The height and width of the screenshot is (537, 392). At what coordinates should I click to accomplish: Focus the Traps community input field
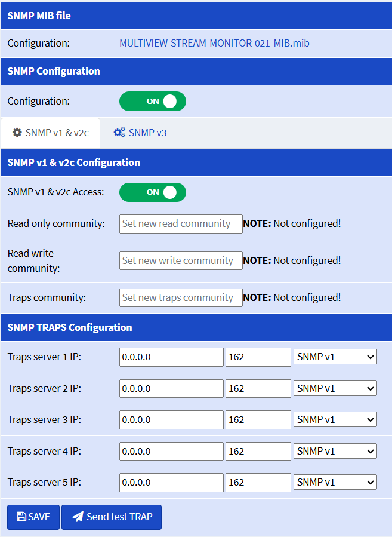point(181,297)
